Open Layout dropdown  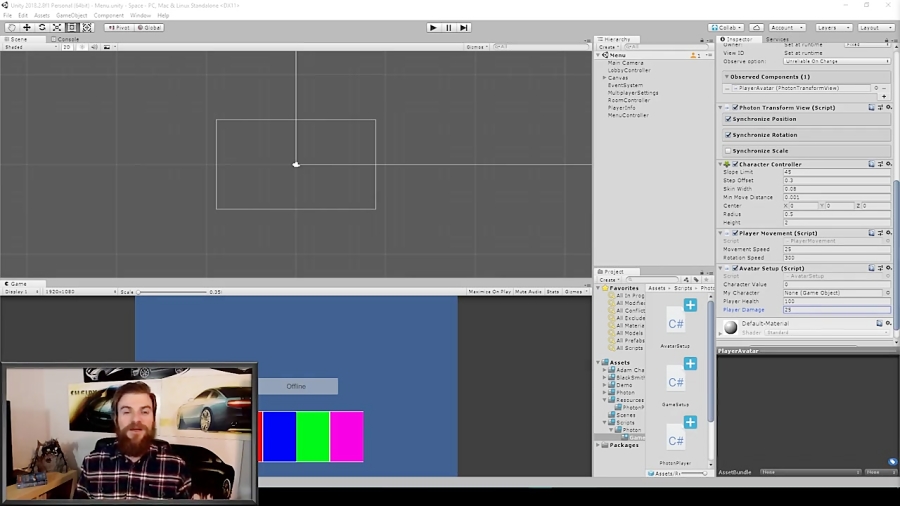(876, 28)
